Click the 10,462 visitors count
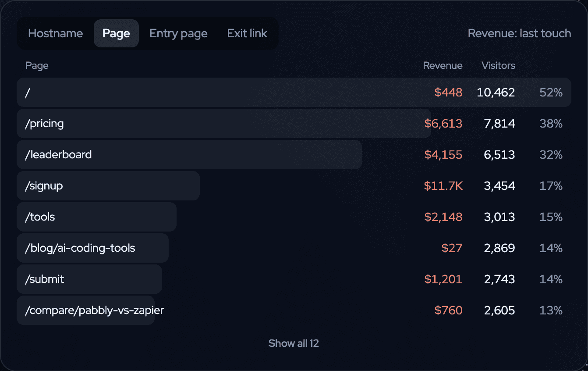Screen dimensions: 588x371 (x=496, y=93)
